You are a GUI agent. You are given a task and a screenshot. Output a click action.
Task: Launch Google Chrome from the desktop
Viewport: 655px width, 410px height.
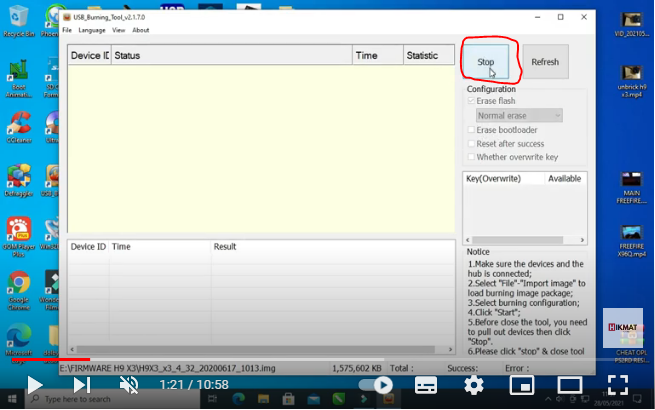(x=19, y=290)
